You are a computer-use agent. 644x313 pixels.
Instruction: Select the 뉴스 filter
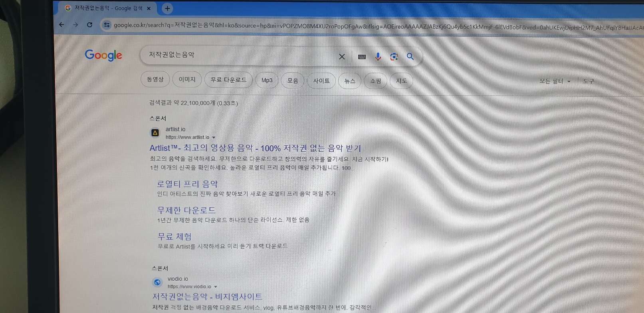350,81
